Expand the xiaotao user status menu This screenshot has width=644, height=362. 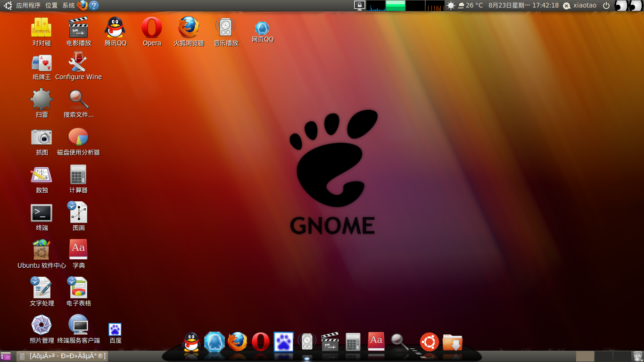(x=580, y=6)
